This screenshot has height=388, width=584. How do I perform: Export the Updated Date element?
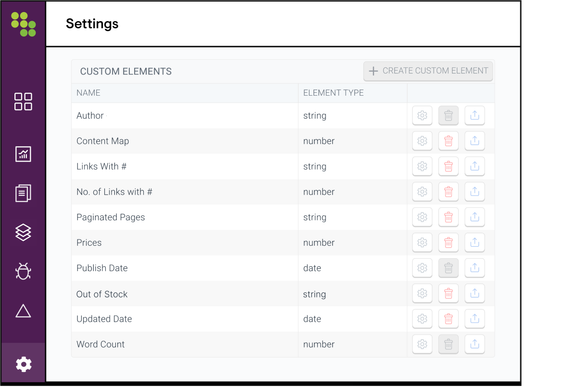[474, 319]
